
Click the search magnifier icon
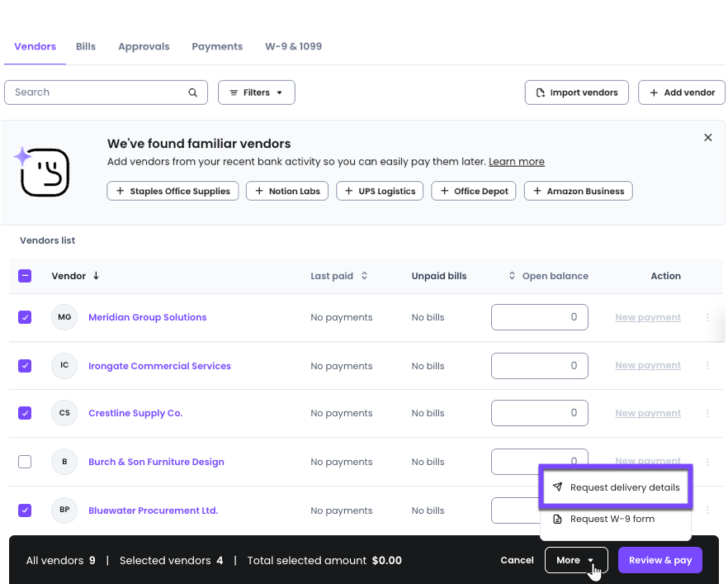[x=192, y=93]
